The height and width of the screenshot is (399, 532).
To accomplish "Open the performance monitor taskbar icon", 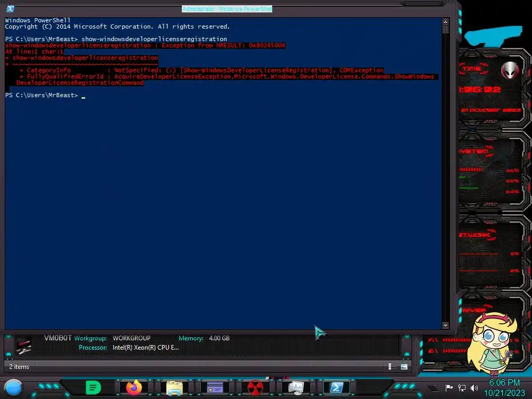I will [296, 388].
